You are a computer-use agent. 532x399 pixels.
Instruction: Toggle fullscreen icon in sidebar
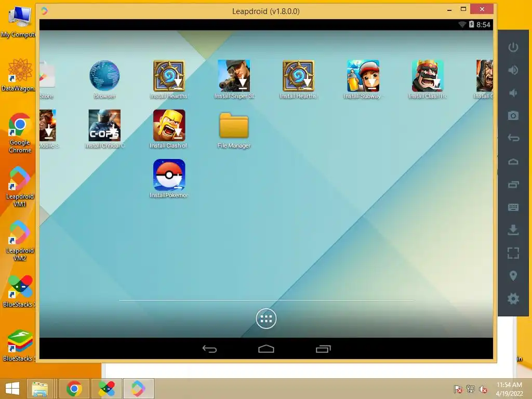(513, 253)
